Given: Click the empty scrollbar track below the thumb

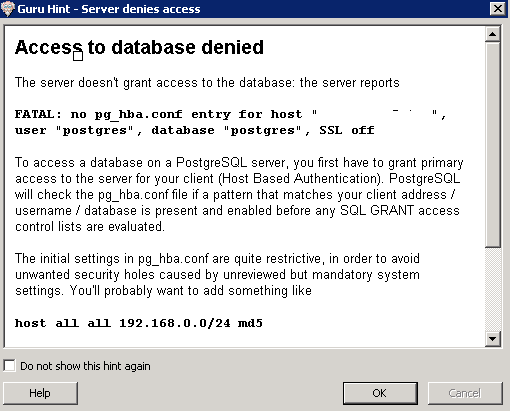Looking at the screenshot, I should click(x=493, y=290).
